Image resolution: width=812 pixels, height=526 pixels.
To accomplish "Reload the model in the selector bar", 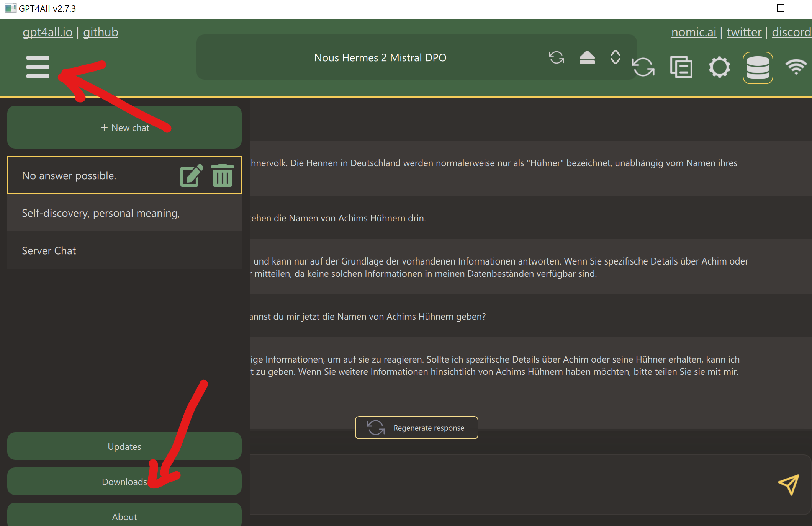I will tap(556, 58).
